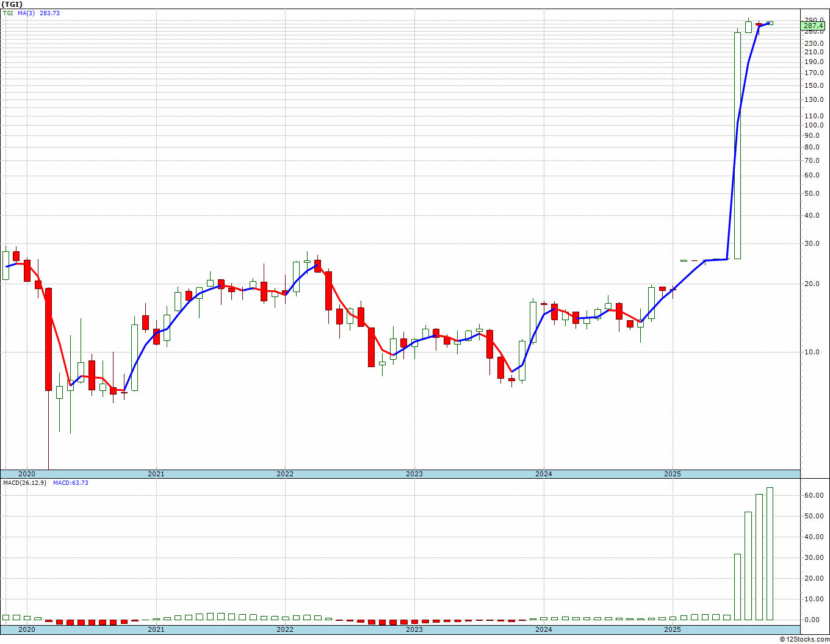Click the giant mid-2025 breakout candlestick
The width and height of the screenshot is (830, 644).
coord(737,145)
